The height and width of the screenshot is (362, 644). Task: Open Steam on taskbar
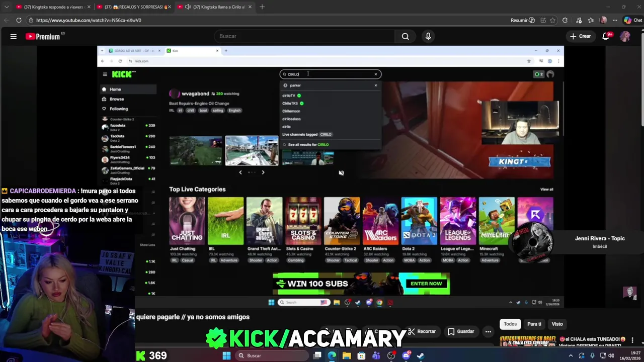click(x=421, y=355)
